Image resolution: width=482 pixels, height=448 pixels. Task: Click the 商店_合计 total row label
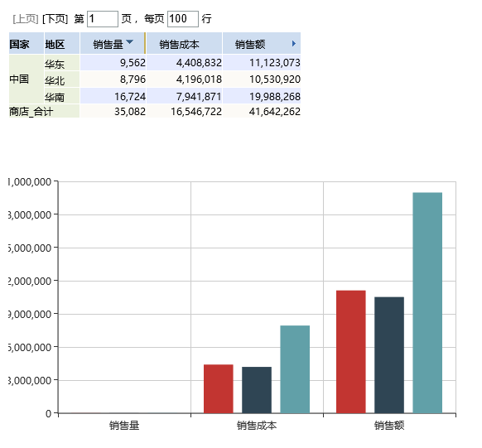pyautogui.click(x=44, y=111)
